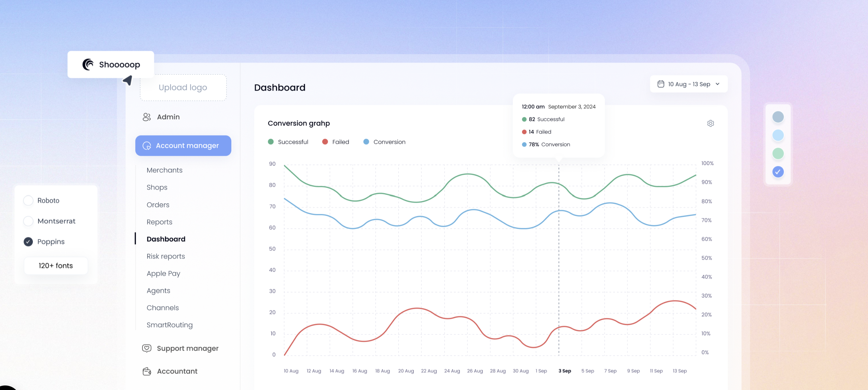Click the Account manager icon
Viewport: 868px width, 390px height.
click(x=147, y=146)
